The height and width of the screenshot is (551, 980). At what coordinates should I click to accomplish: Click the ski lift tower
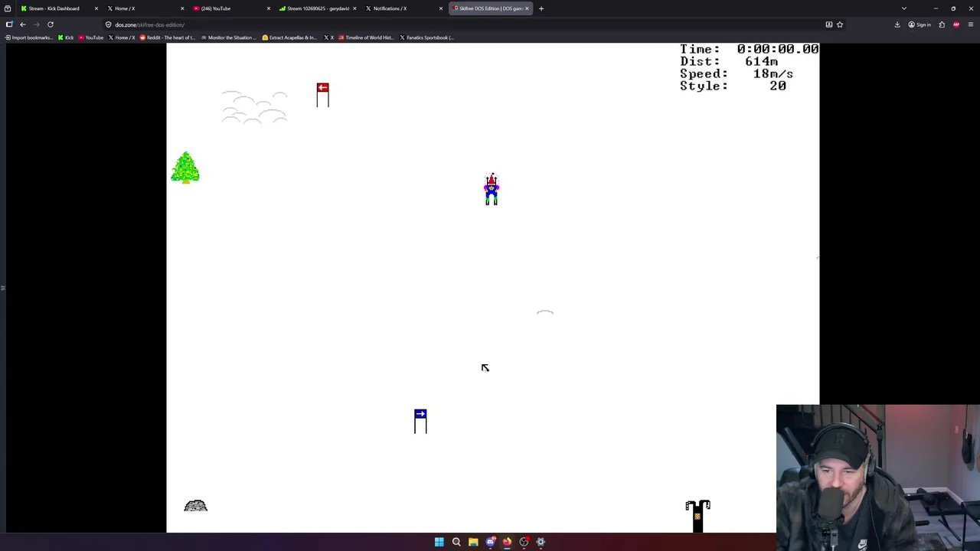(x=697, y=516)
